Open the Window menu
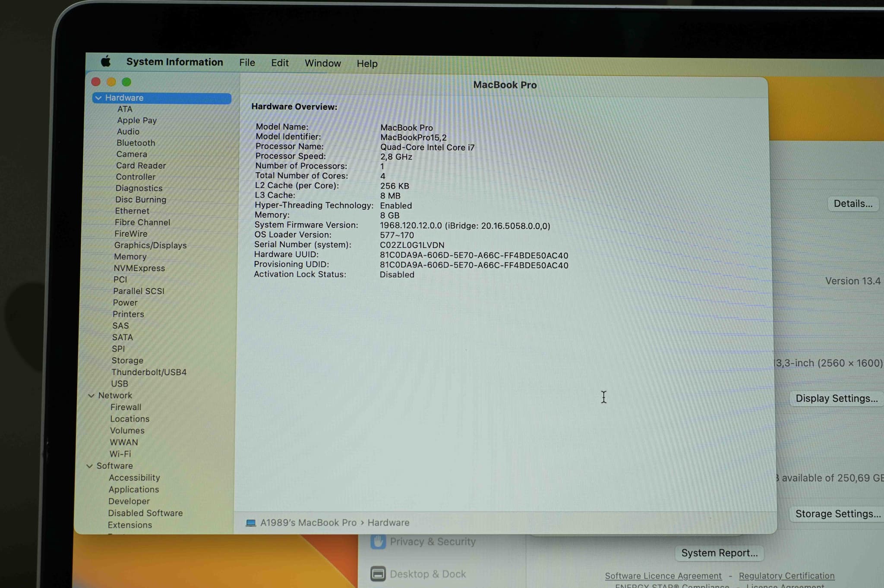The height and width of the screenshot is (588, 884). pos(323,63)
